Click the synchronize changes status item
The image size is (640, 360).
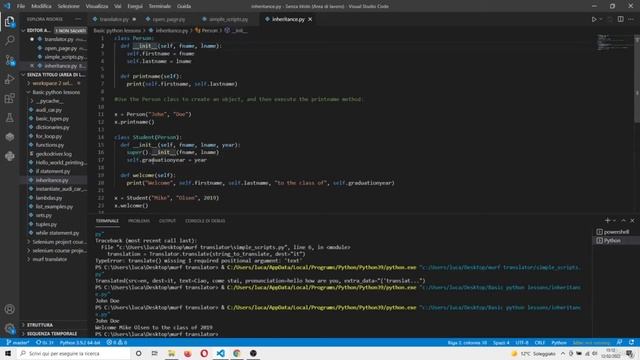coord(44,342)
